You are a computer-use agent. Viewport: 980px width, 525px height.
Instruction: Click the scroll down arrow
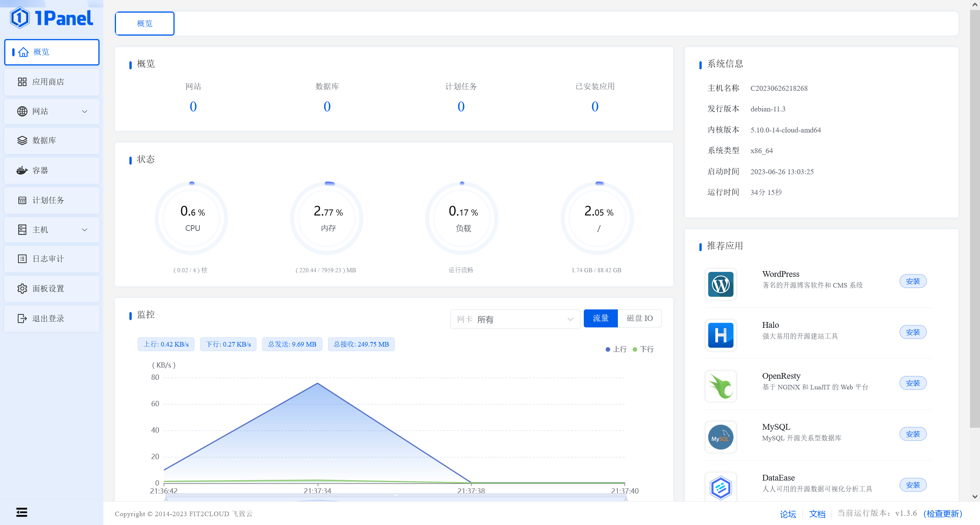click(975, 497)
